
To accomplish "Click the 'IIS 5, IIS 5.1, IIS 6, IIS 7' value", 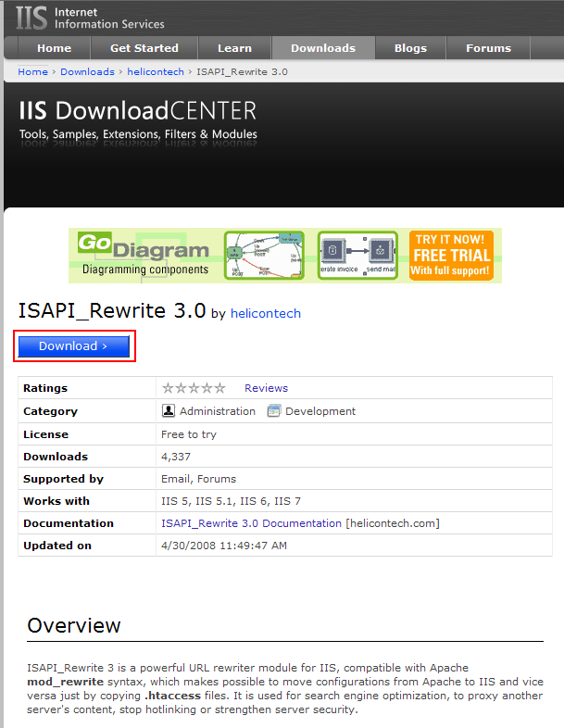I will click(x=231, y=501).
